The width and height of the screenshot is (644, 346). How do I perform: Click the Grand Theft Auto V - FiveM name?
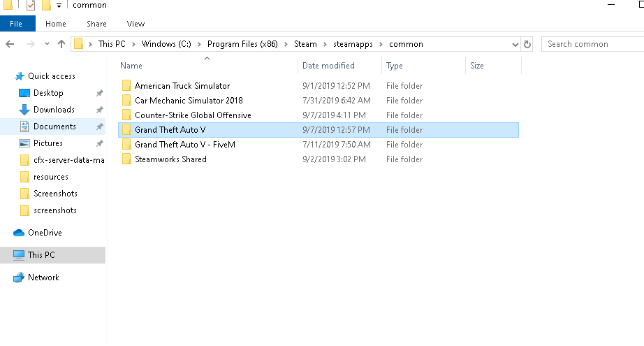click(185, 145)
